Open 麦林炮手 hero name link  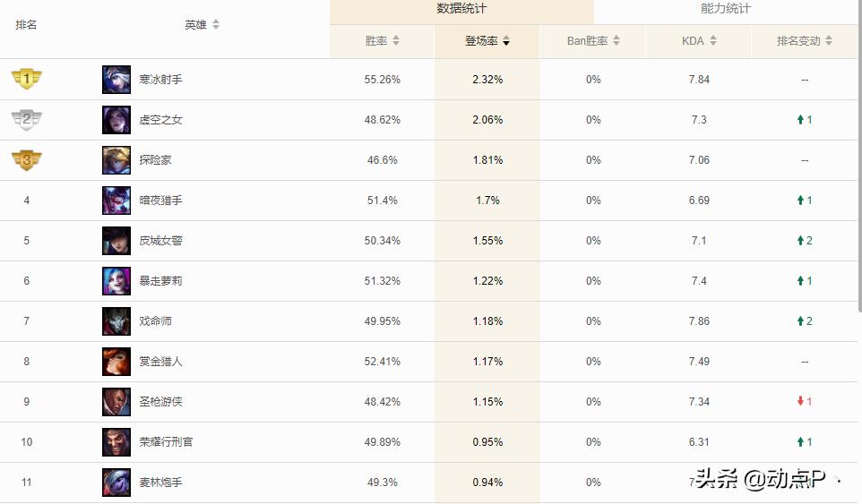click(x=160, y=482)
